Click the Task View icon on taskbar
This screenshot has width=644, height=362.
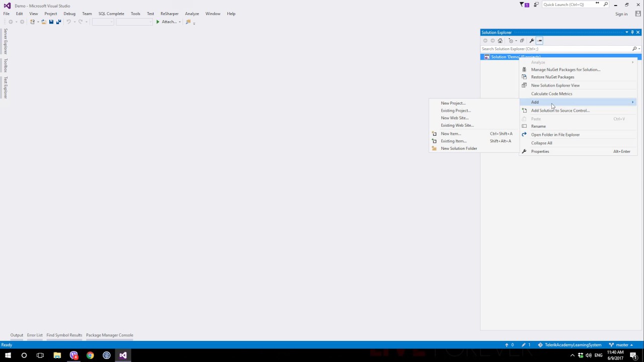(40, 355)
